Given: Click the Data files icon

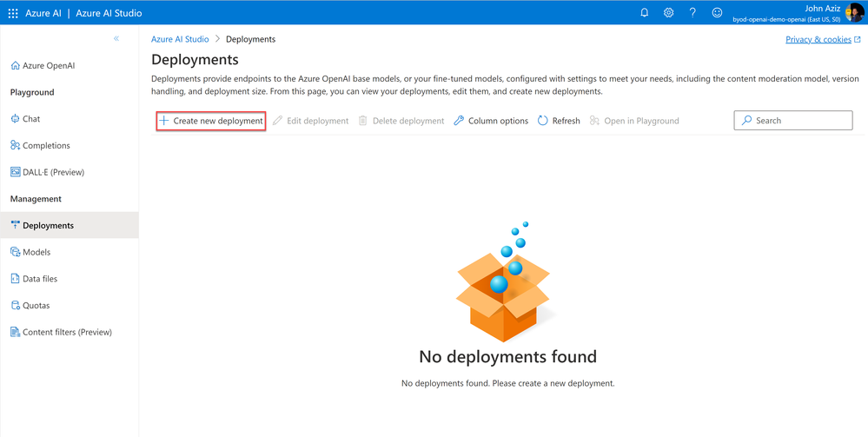Looking at the screenshot, I should pos(15,278).
